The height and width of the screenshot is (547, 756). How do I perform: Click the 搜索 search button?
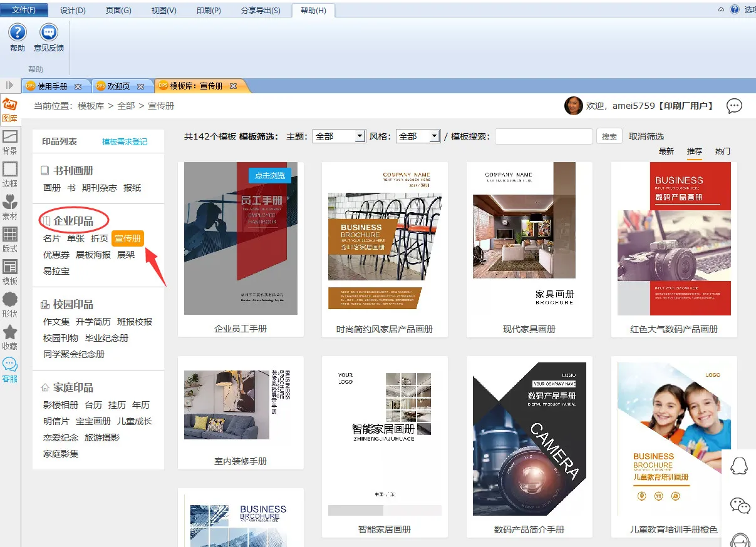tap(609, 136)
